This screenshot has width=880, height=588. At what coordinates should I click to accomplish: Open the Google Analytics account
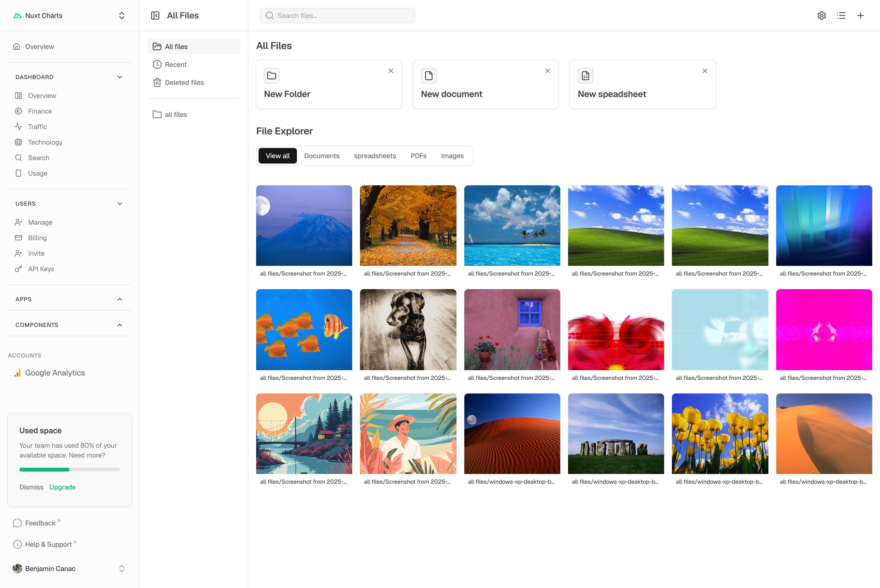pyautogui.click(x=55, y=373)
